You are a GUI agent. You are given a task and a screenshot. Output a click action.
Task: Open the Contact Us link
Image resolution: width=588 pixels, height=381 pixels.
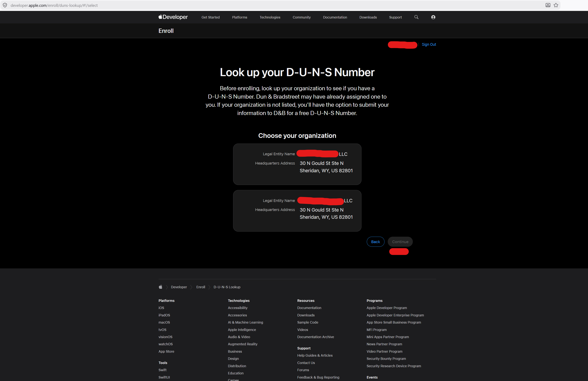tap(306, 363)
